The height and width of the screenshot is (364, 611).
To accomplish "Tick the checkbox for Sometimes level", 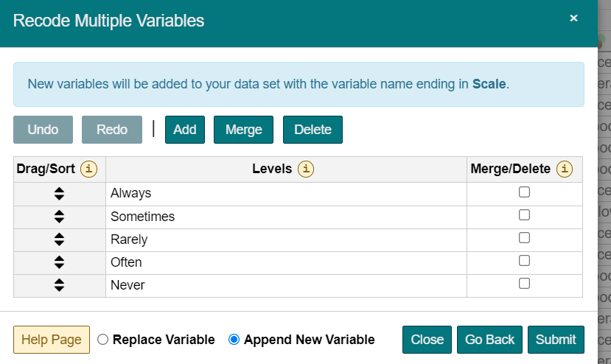I will [524, 215].
